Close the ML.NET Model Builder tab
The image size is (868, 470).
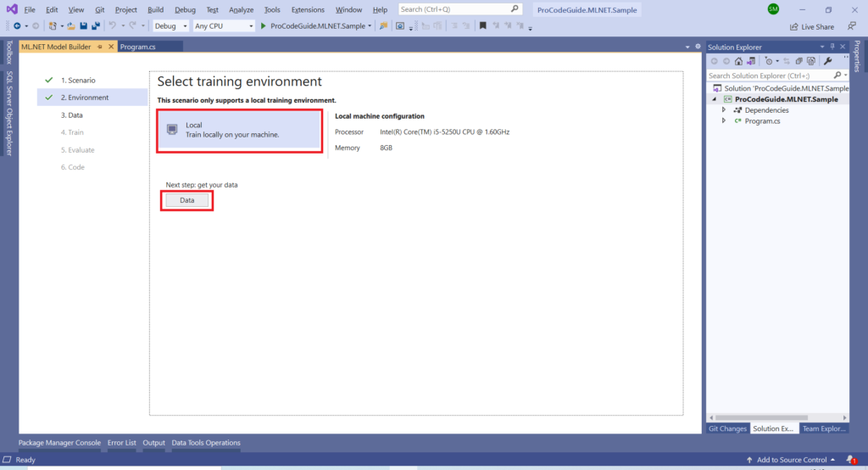pyautogui.click(x=111, y=48)
